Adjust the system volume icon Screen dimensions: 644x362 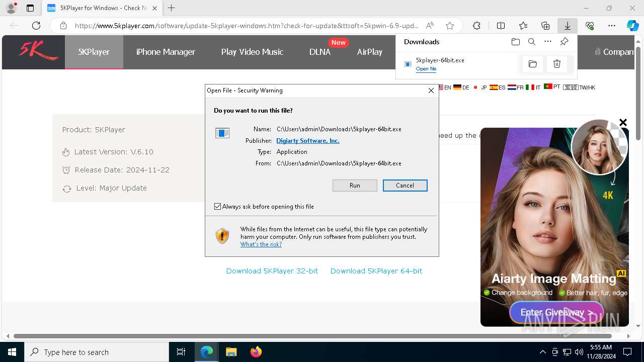click(579, 352)
